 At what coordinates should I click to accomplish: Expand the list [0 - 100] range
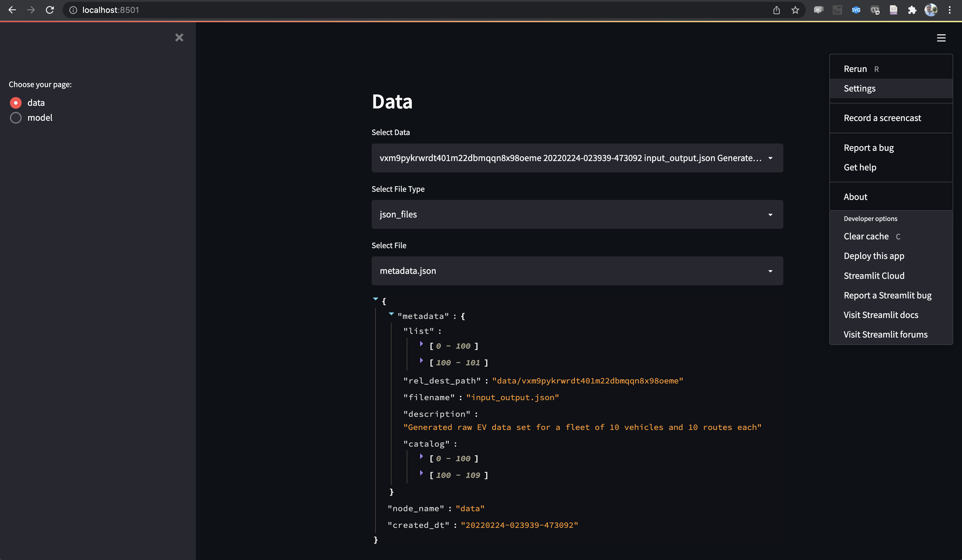pyautogui.click(x=421, y=344)
